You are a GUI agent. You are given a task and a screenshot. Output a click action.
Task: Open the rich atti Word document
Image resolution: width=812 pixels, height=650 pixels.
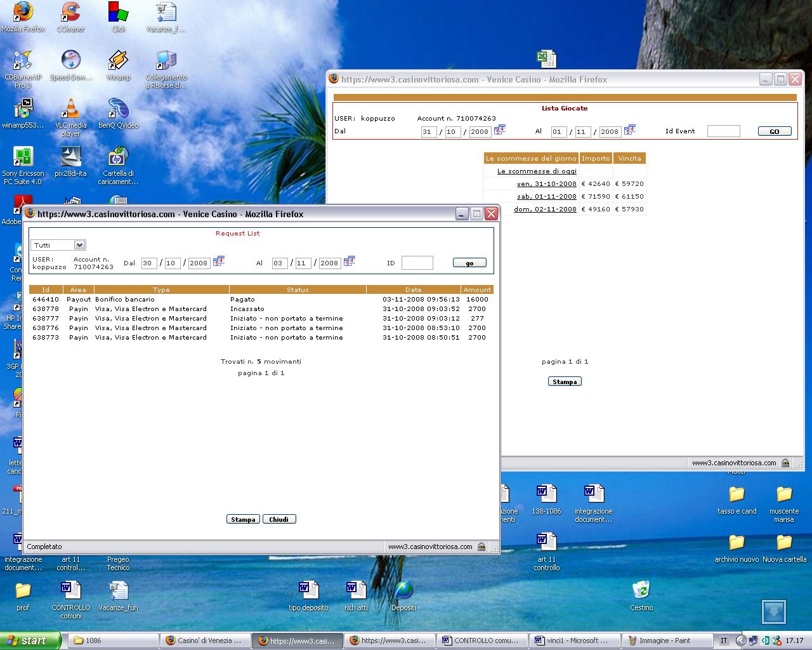coord(356,596)
